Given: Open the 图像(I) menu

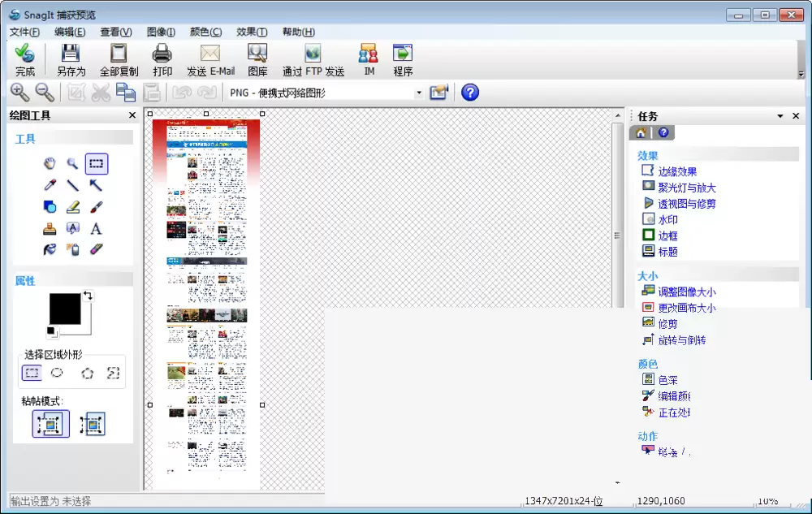Looking at the screenshot, I should pos(161,32).
